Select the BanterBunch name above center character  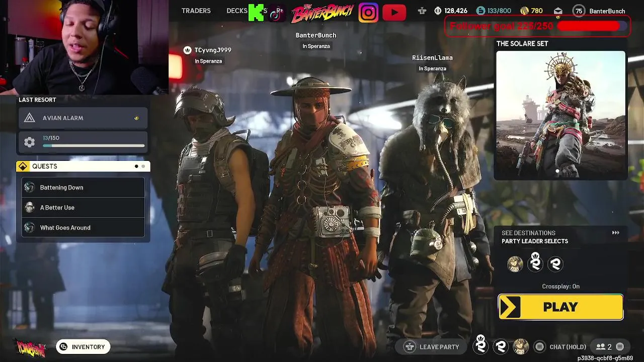click(316, 35)
